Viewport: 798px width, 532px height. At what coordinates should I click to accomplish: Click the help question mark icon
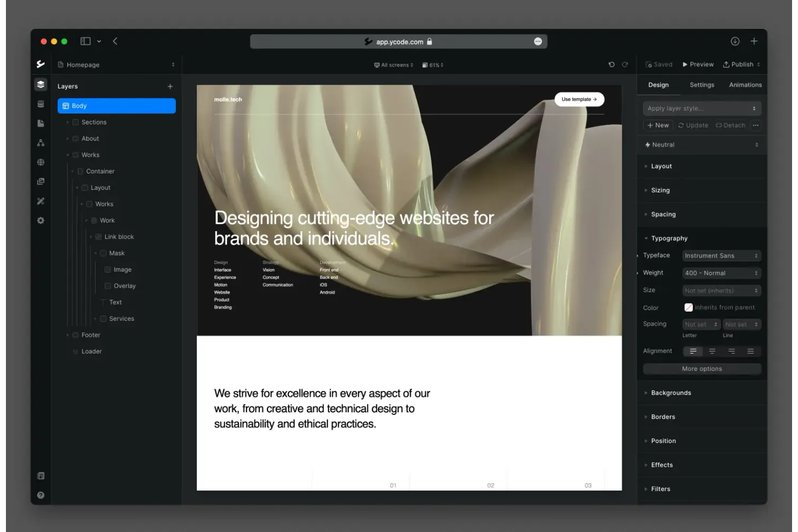tap(40, 495)
